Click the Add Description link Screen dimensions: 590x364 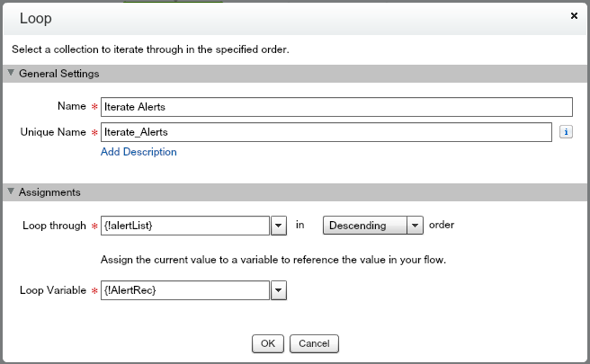pyautogui.click(x=139, y=152)
